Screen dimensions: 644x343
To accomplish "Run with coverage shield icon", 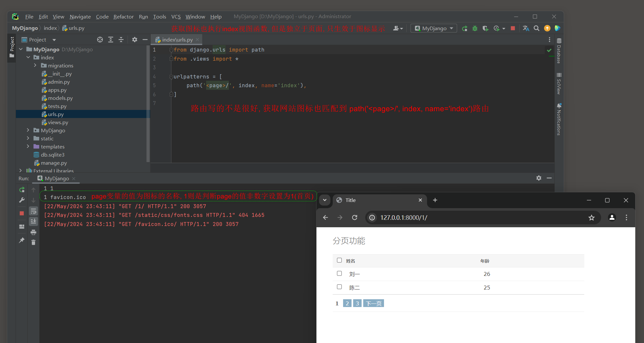I will pos(485,29).
